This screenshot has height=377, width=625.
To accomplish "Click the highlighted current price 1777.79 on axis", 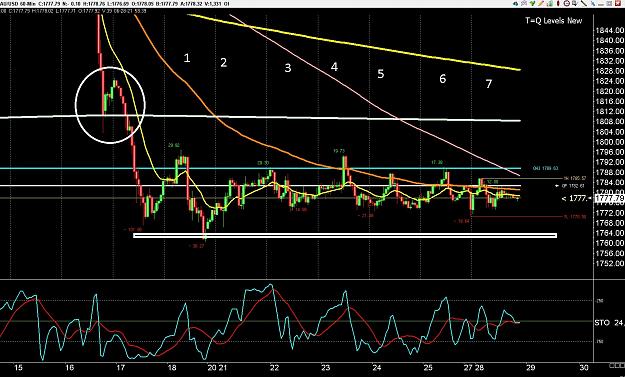I will [609, 198].
